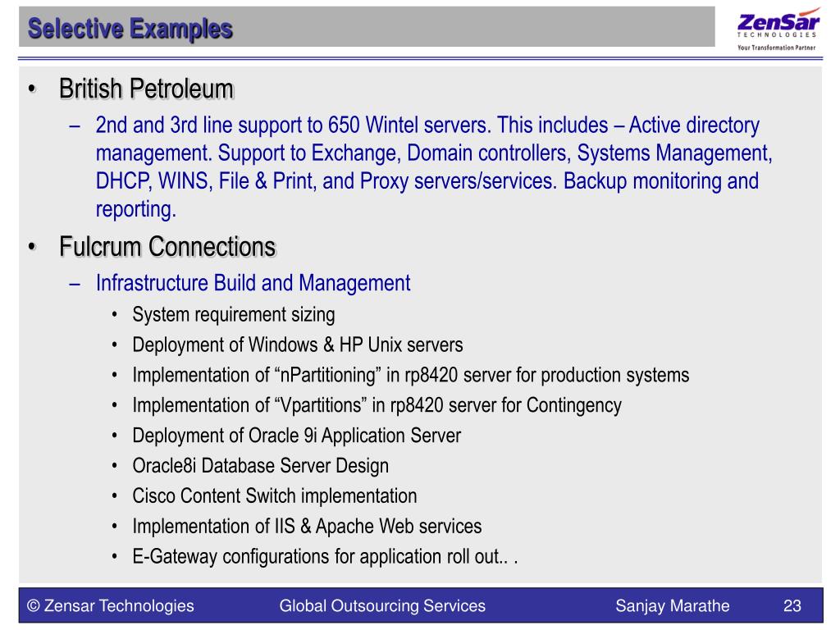Viewport: 840px width, 630px height.
Task: Select the 'Selective Examples' slide title
Action: [130, 29]
